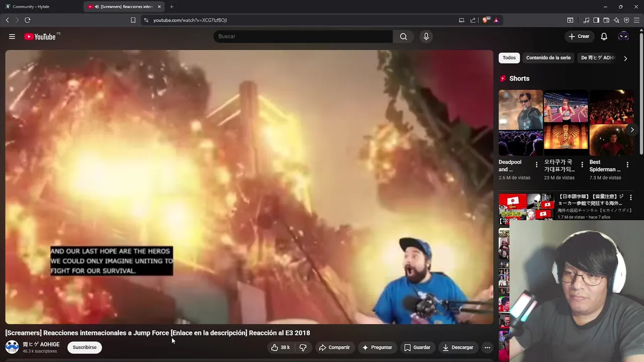Share this page via address bar icon

click(x=473, y=20)
